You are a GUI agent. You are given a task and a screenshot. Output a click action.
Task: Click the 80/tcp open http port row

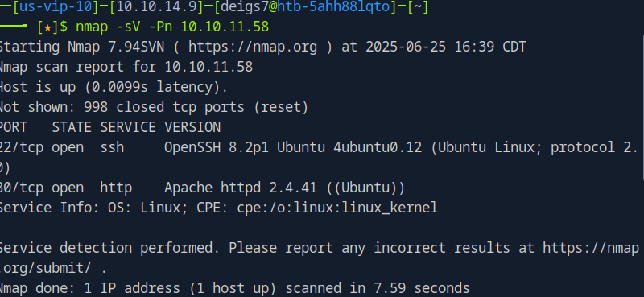[202, 188]
